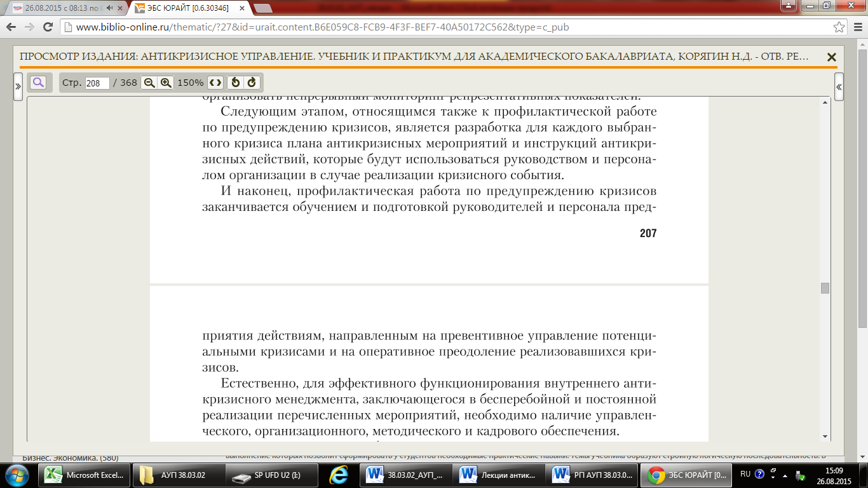Click Safely Remove Hardware tray icon
The image size is (868, 488).
pyautogui.click(x=800, y=475)
